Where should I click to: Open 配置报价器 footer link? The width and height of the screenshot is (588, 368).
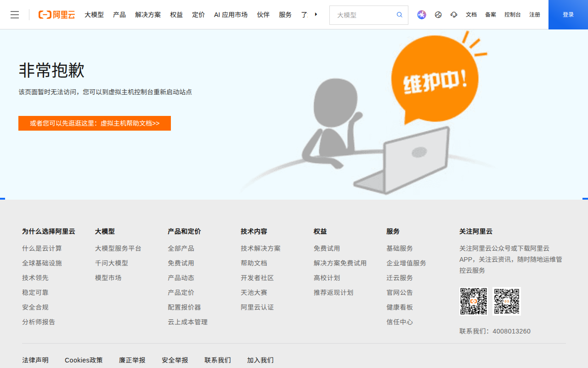(184, 307)
